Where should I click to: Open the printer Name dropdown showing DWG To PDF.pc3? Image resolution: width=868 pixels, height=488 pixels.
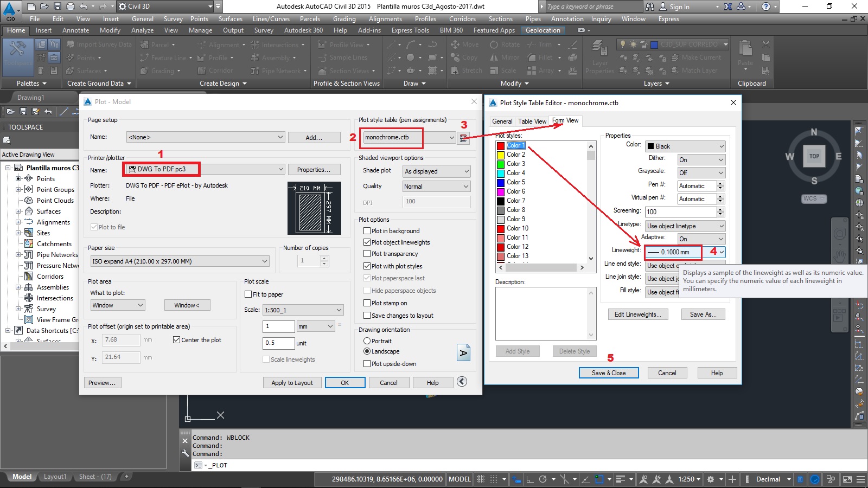[x=205, y=169]
